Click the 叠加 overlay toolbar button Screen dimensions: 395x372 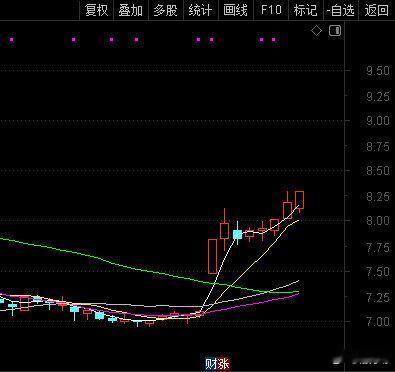coord(131,10)
